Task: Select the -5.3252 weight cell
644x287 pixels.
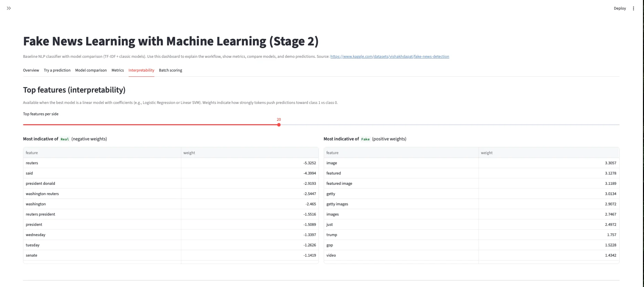Action: (x=250, y=163)
